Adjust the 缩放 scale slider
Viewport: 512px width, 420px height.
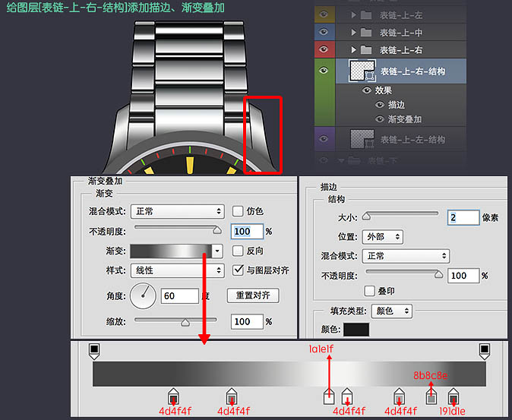[185, 323]
